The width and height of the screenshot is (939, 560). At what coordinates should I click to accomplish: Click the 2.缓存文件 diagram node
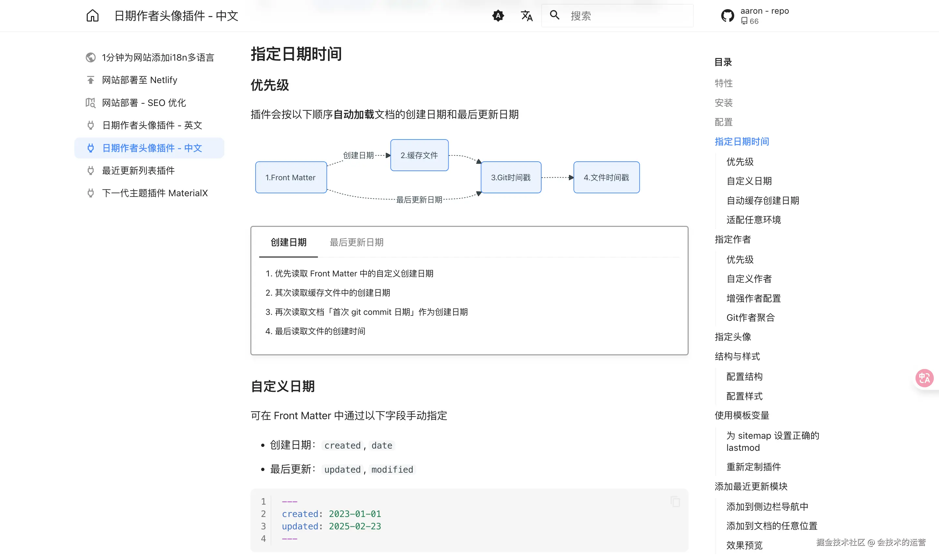tap(419, 155)
